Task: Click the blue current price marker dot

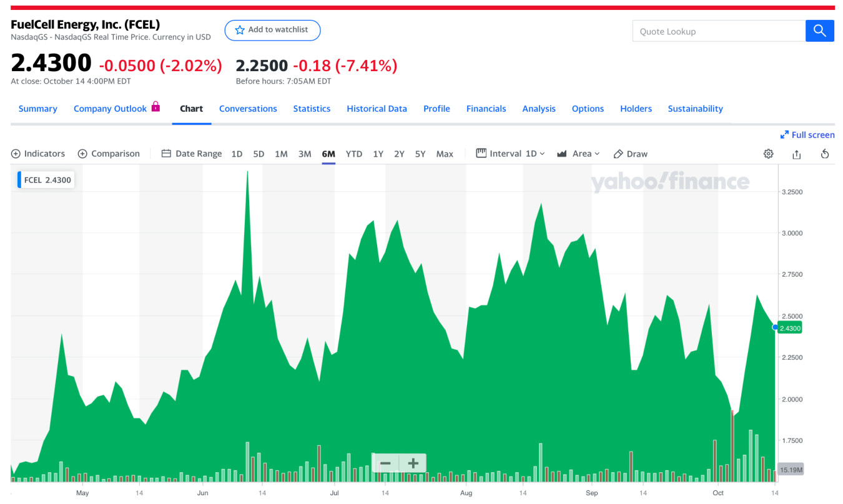Action: (x=775, y=327)
